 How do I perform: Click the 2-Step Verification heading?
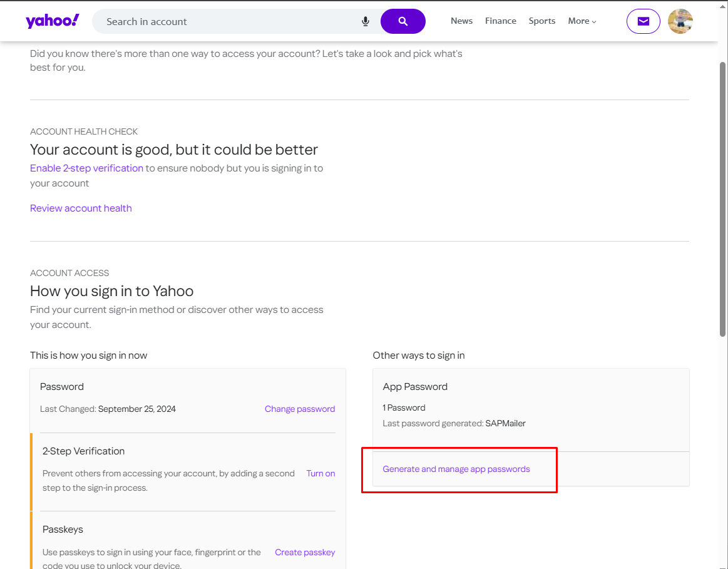84,451
